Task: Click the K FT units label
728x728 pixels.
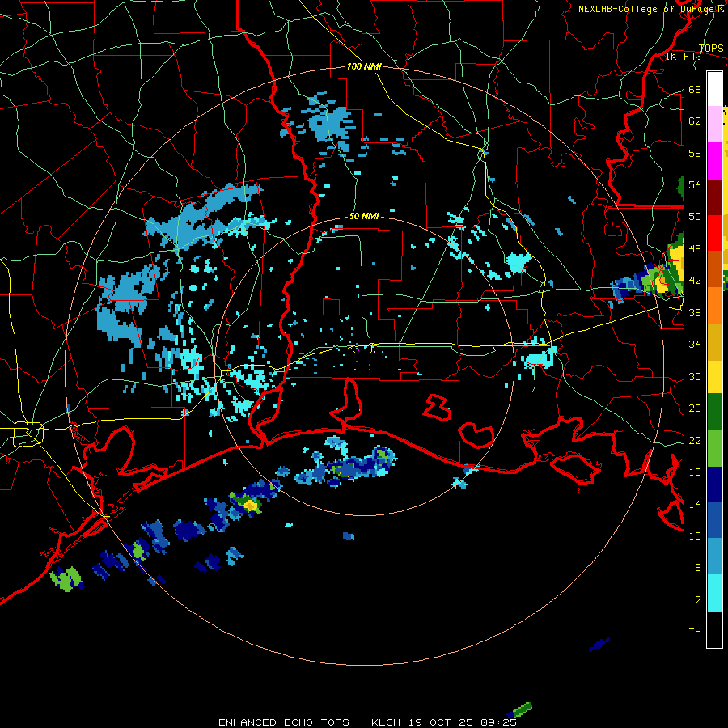Action: pos(684,57)
